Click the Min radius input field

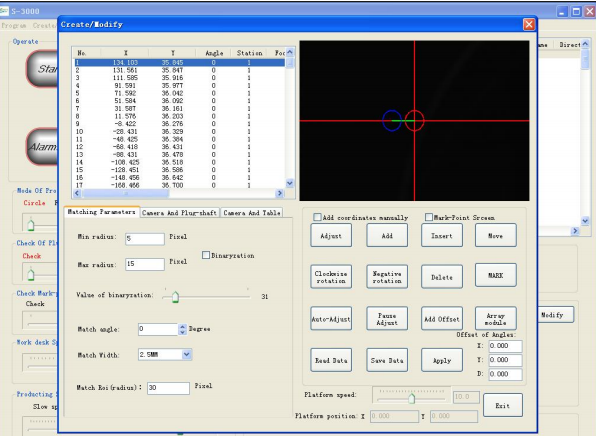[145, 239]
